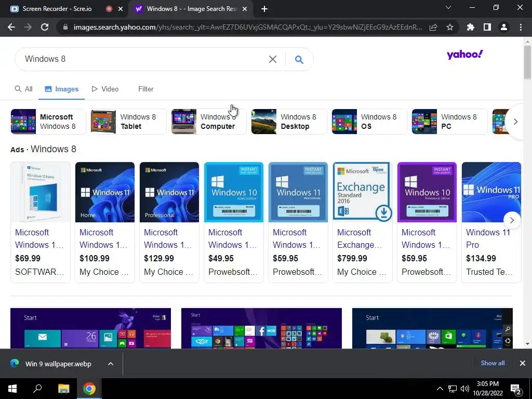Close the downloads bar
This screenshot has width=532, height=399.
point(523,363)
